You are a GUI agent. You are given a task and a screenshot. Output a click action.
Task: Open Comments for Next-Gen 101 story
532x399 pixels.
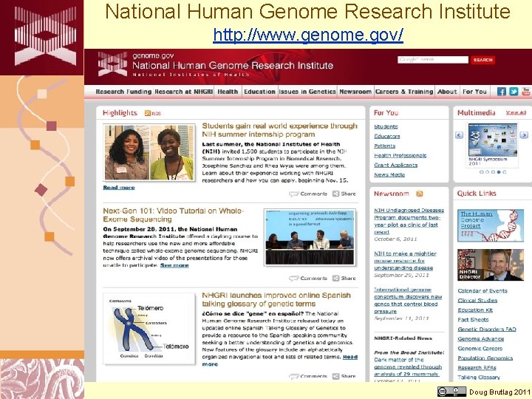coord(308,279)
